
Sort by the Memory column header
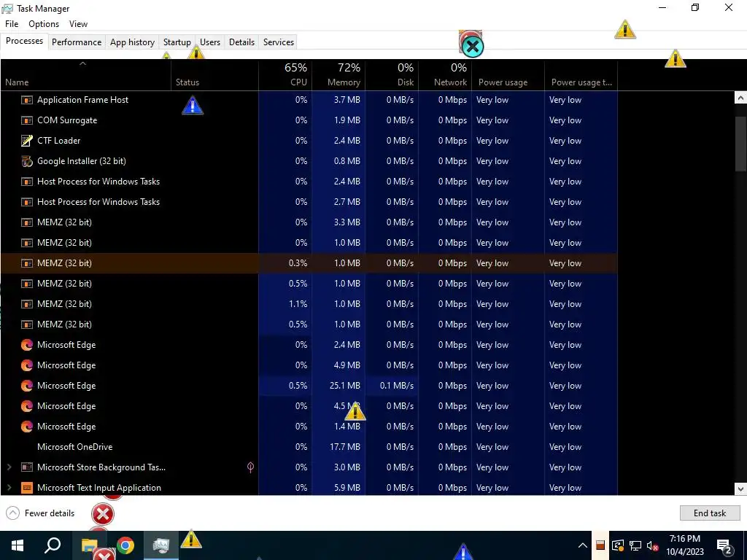click(x=338, y=75)
